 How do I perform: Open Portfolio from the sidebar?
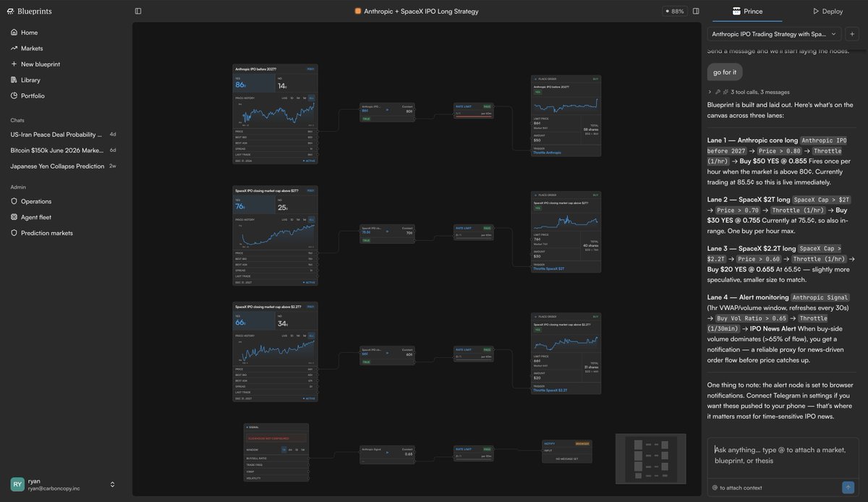click(x=33, y=95)
